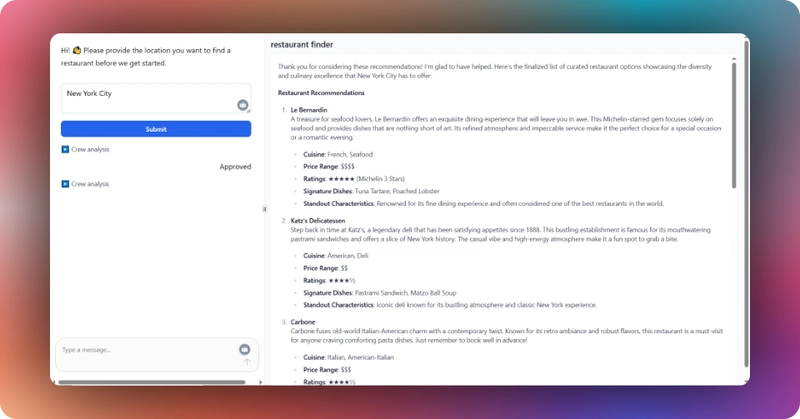Click the robot icon in the message box
Image resolution: width=800 pixels, height=419 pixels.
pyautogui.click(x=244, y=349)
